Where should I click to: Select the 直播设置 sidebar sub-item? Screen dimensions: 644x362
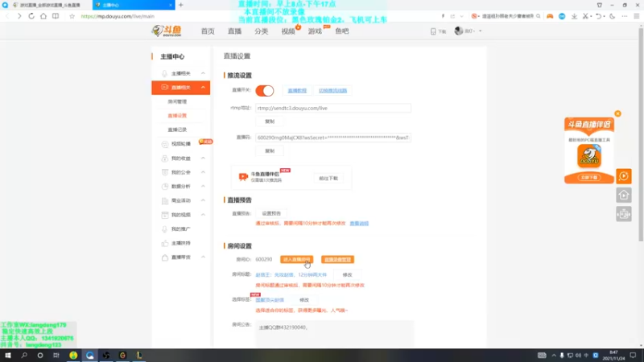coord(177,115)
